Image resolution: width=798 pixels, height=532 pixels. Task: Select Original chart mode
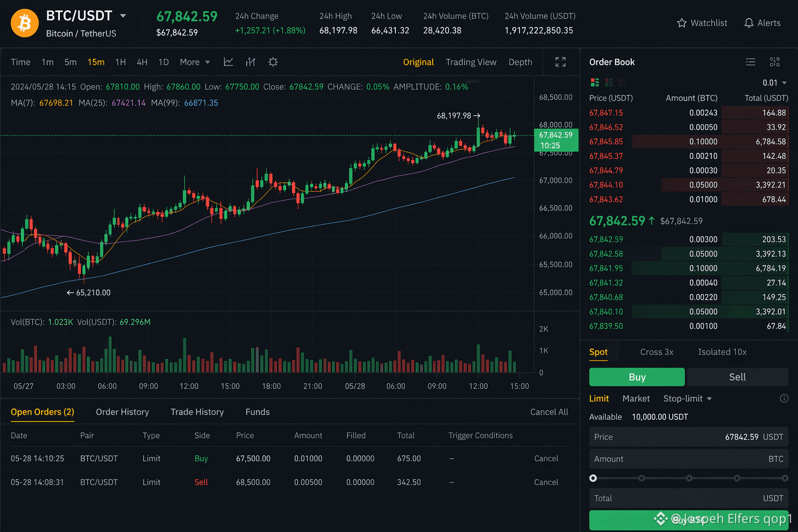418,62
